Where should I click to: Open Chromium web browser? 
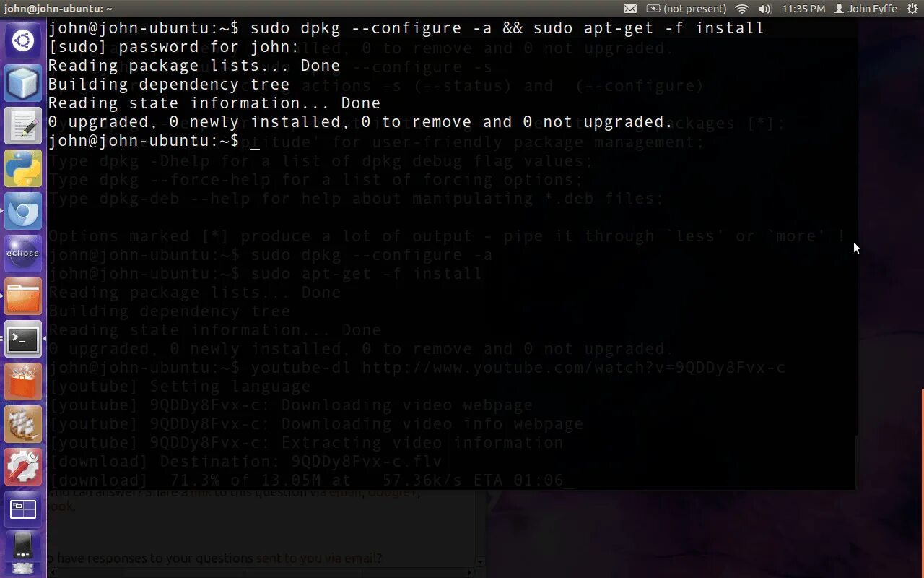23,211
